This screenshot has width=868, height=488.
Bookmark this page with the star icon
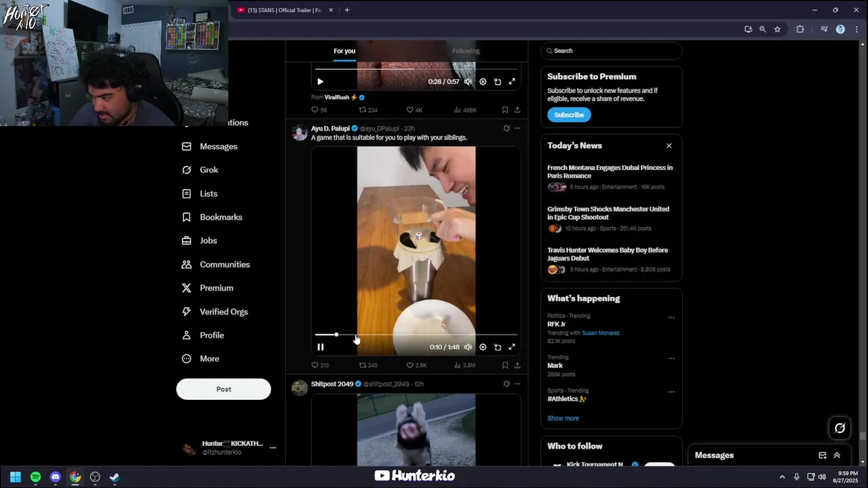tap(777, 29)
